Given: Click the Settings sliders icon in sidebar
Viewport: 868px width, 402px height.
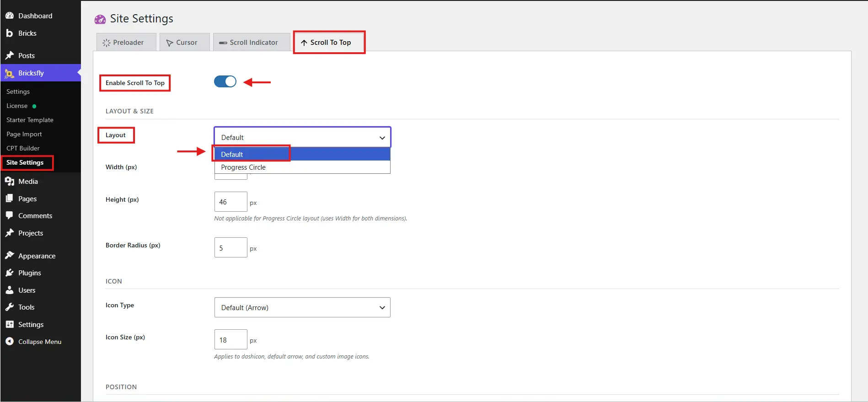Looking at the screenshot, I should pyautogui.click(x=9, y=324).
